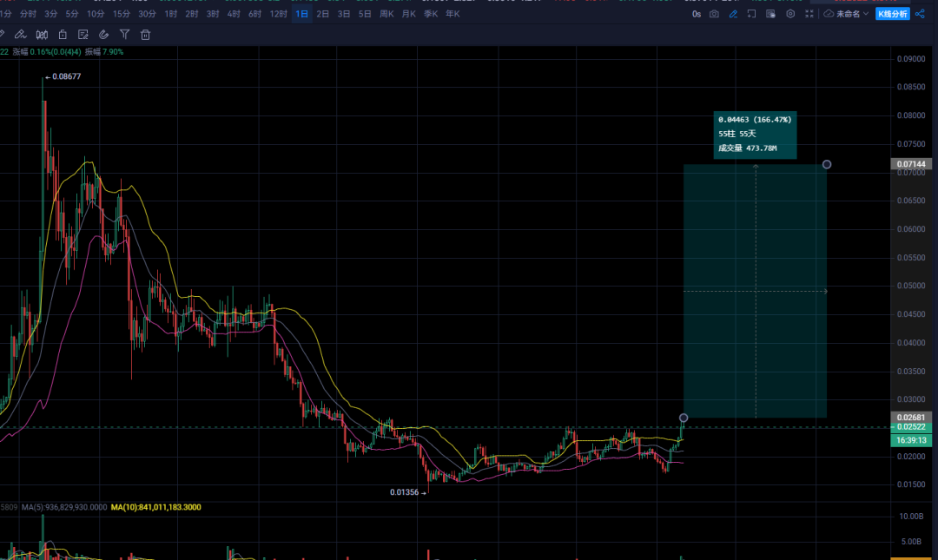Open the add-window layout icon
The image size is (938, 560).
752,14
